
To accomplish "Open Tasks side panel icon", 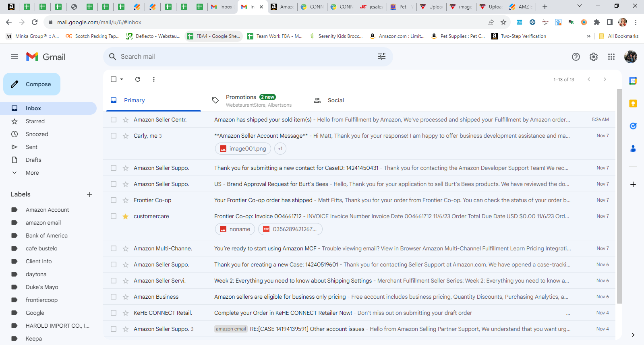I will click(633, 126).
